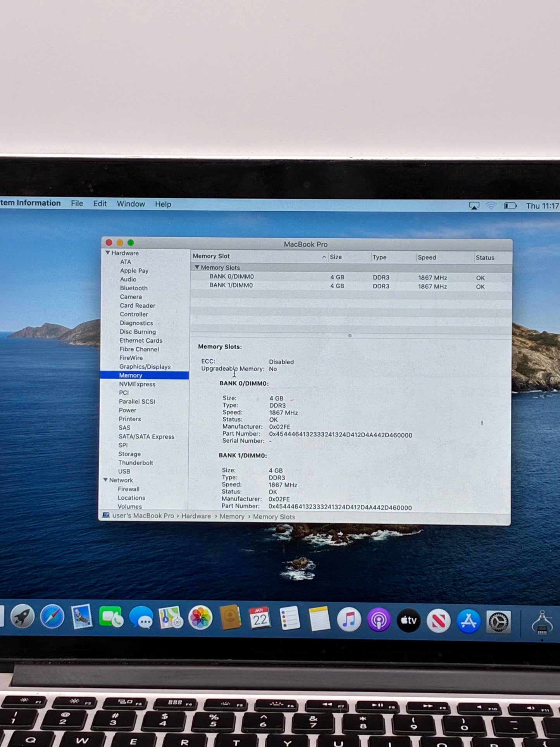Open the Edit menu
560x747 pixels.
point(100,204)
